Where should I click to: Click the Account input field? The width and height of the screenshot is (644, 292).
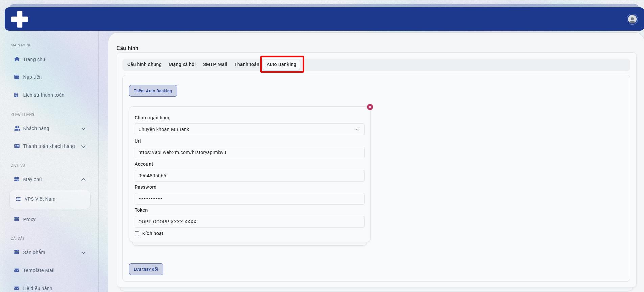(x=249, y=176)
